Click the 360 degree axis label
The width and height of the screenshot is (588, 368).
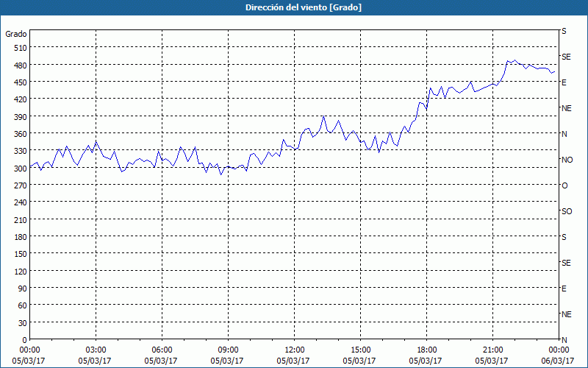[x=21, y=134]
